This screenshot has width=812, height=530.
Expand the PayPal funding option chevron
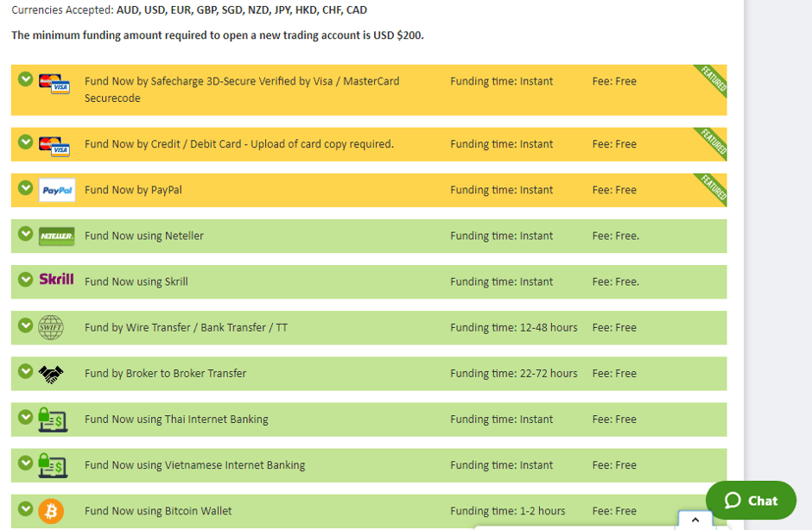click(25, 188)
